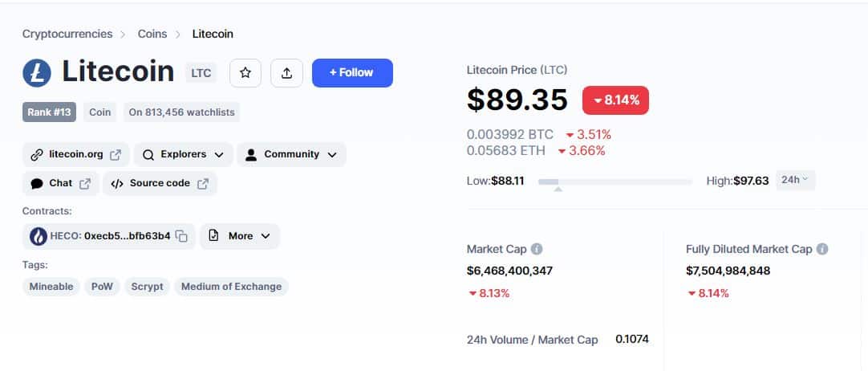This screenshot has height=371, width=868.
Task: Go to Coins breadcrumb
Action: pos(152,34)
